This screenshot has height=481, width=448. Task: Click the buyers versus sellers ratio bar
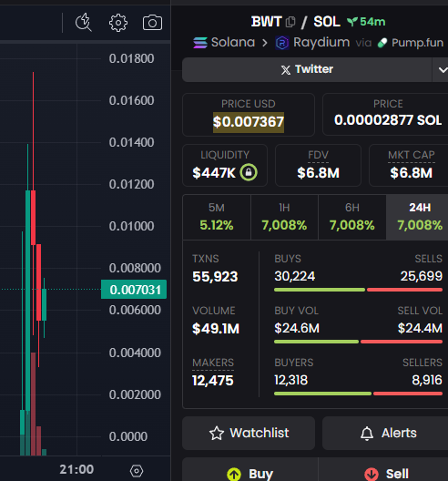[x=358, y=394]
